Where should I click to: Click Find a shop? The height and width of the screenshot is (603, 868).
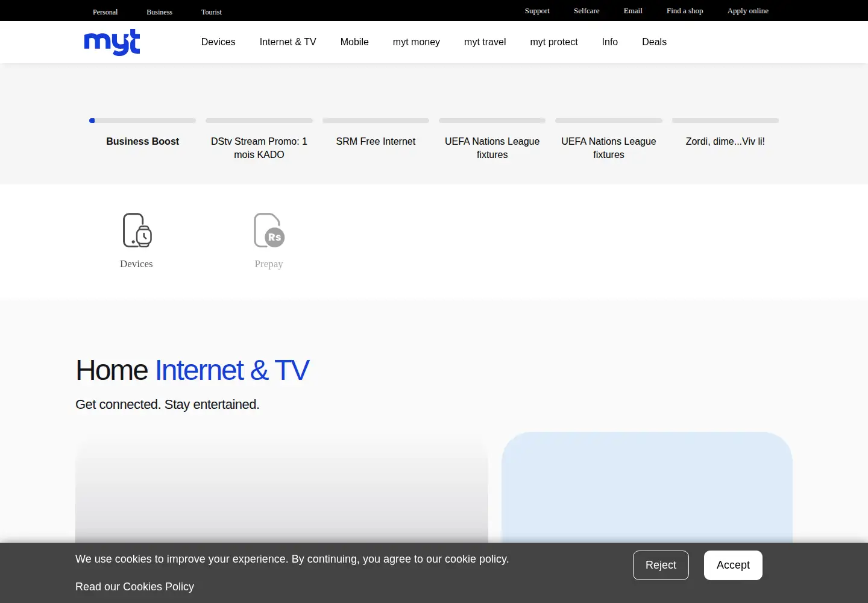[x=685, y=11]
